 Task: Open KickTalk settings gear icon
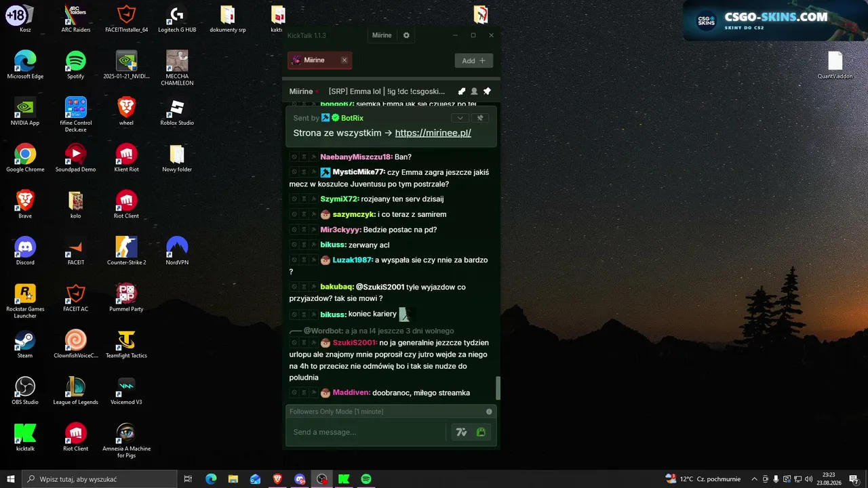tap(406, 35)
